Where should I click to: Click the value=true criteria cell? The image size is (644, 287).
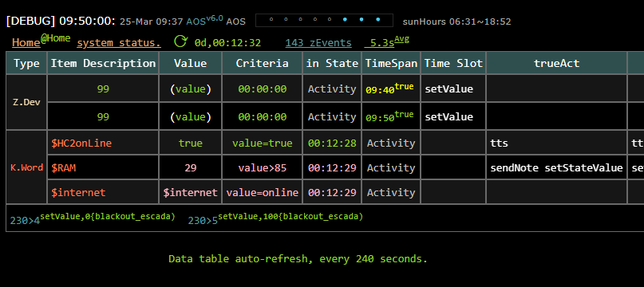point(262,143)
